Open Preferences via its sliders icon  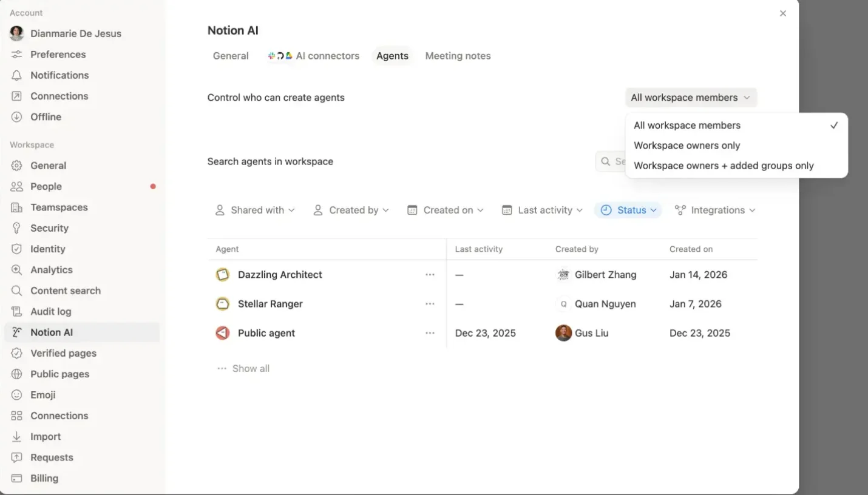coord(17,55)
